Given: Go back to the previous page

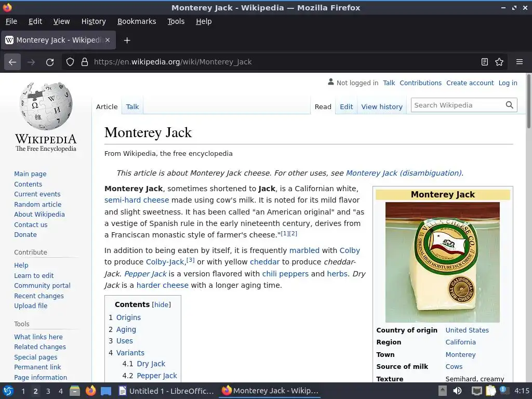Looking at the screenshot, I should [12, 62].
